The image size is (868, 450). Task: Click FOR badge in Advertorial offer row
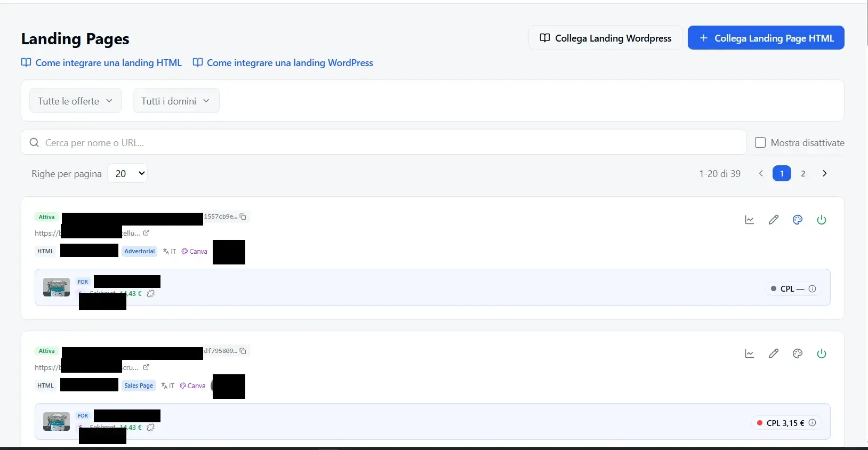click(x=83, y=282)
